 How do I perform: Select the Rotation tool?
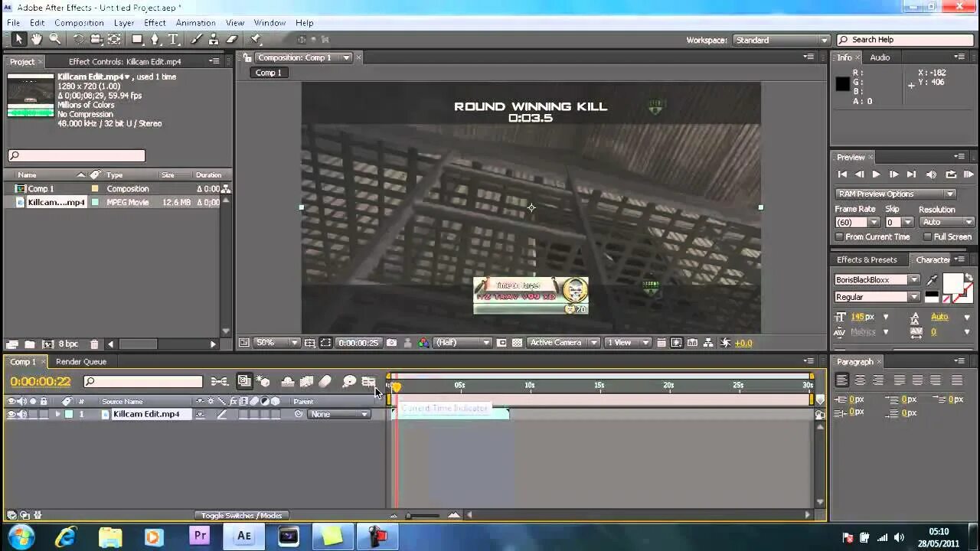tap(78, 39)
